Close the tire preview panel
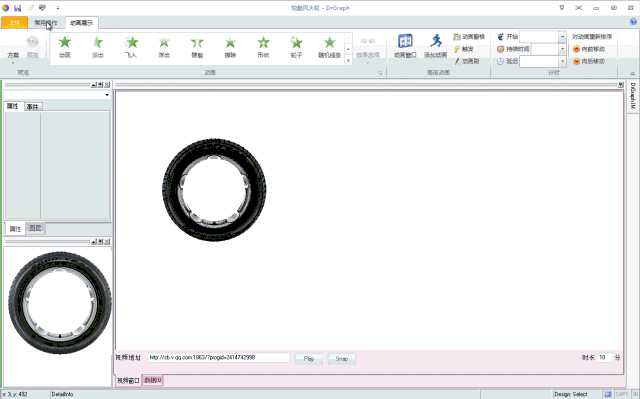 (107, 242)
